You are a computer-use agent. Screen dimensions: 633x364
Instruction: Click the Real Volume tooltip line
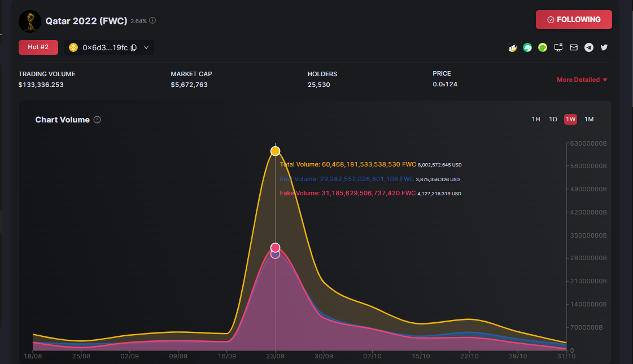[370, 179]
